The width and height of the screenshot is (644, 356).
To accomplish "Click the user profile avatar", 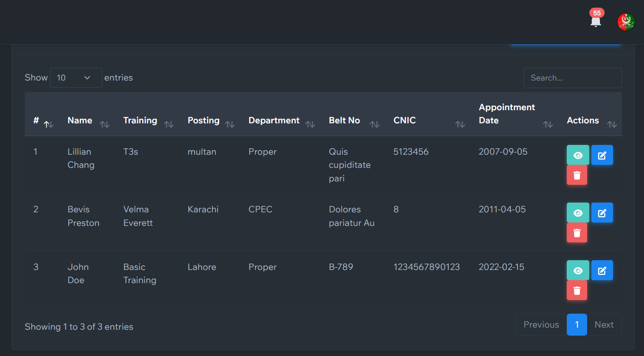I will 626,22.
